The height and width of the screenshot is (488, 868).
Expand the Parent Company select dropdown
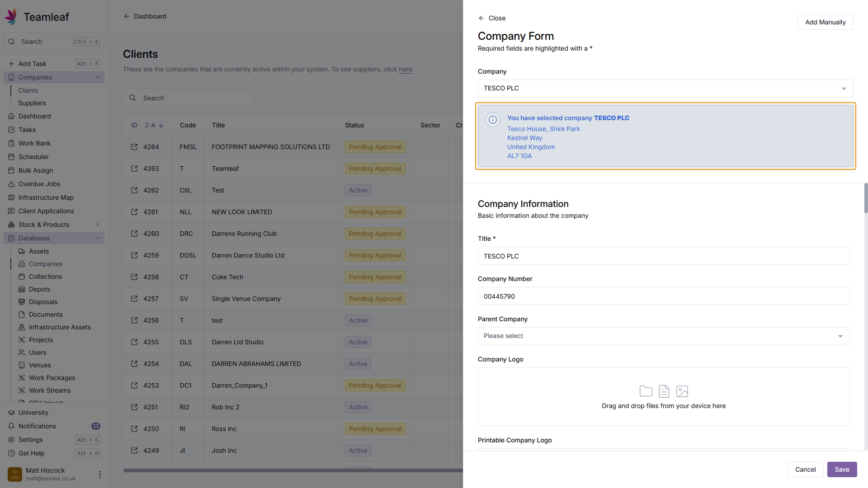(663, 336)
